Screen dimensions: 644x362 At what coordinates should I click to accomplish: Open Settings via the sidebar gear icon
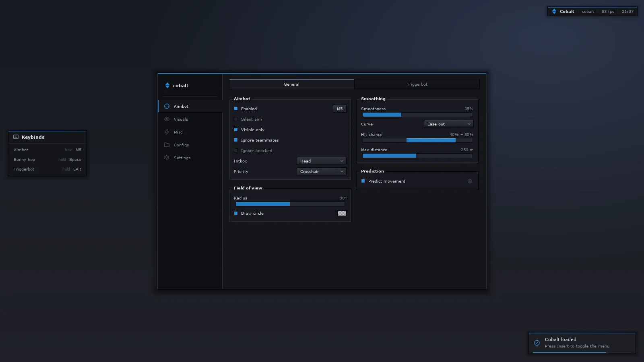167,158
